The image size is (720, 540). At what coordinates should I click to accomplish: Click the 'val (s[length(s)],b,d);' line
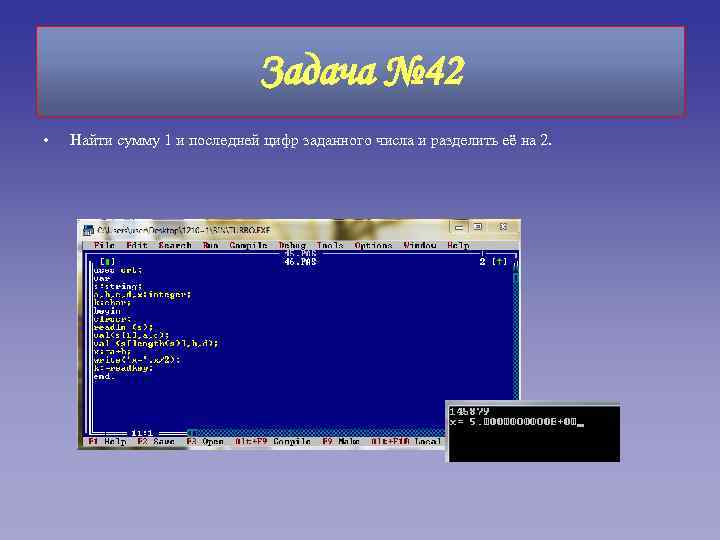point(156,343)
